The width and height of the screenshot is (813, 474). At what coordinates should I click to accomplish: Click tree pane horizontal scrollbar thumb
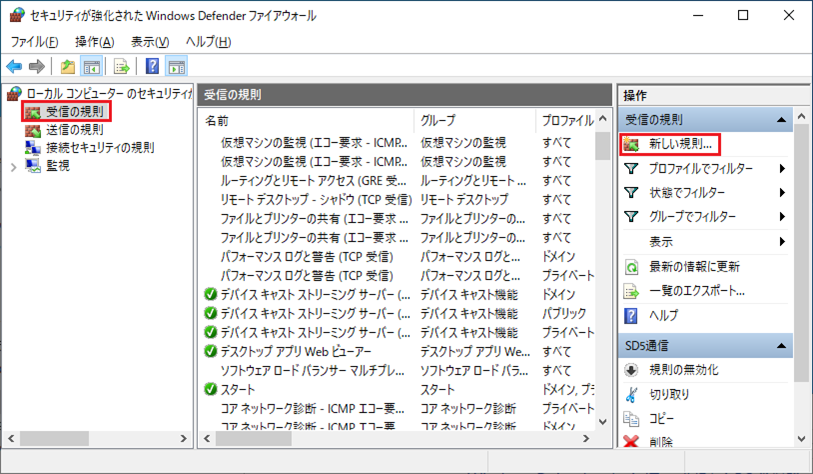click(54, 439)
